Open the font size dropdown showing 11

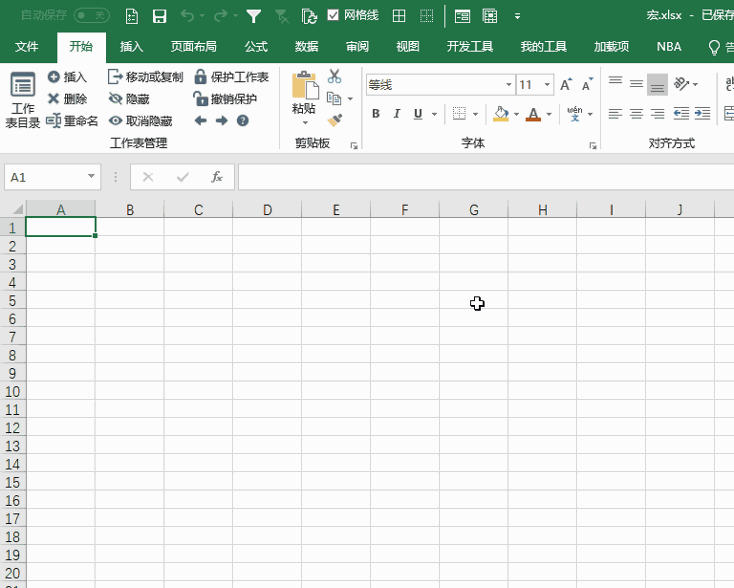(547, 85)
